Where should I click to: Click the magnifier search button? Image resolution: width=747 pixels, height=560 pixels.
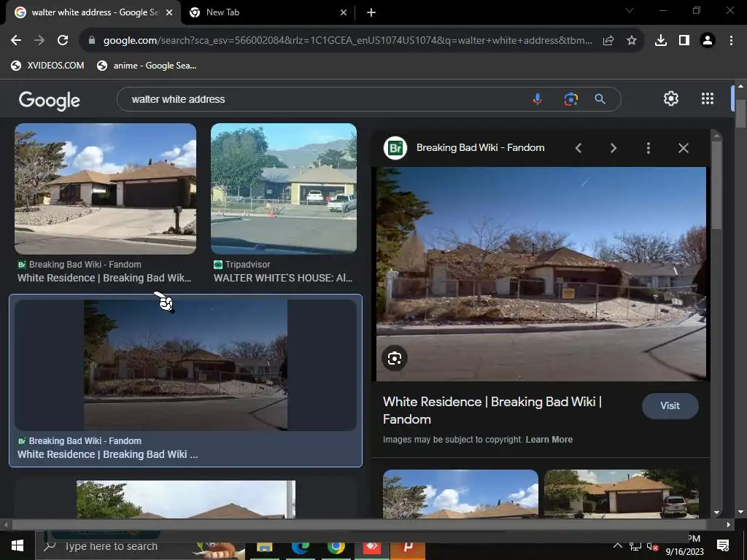[x=600, y=99]
